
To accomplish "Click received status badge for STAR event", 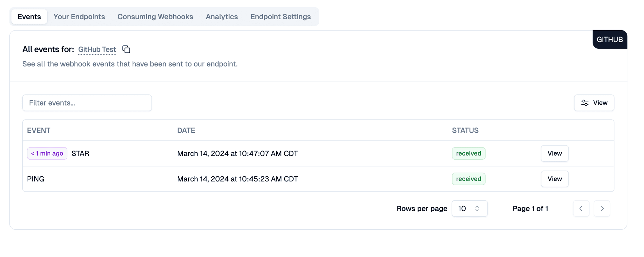I will [468, 153].
